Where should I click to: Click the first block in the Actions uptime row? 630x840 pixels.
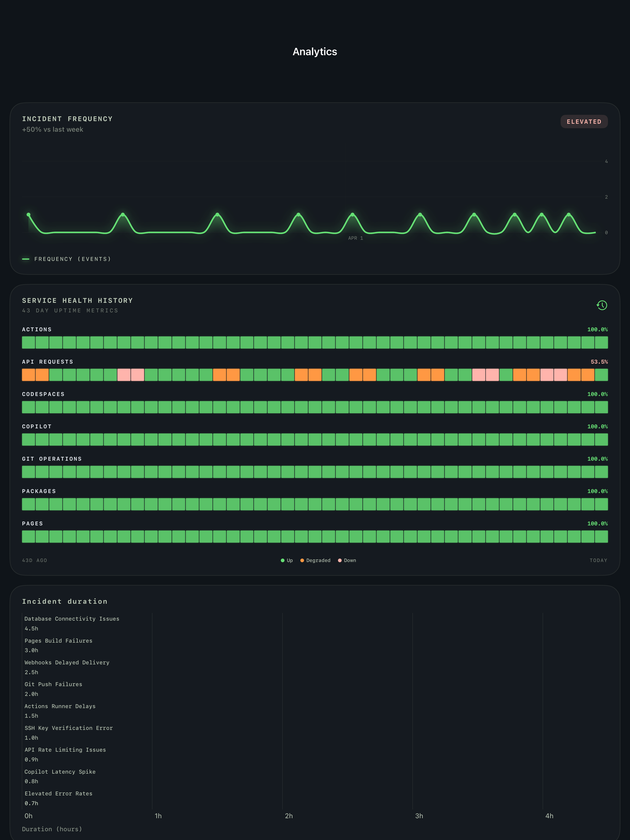coord(28,342)
